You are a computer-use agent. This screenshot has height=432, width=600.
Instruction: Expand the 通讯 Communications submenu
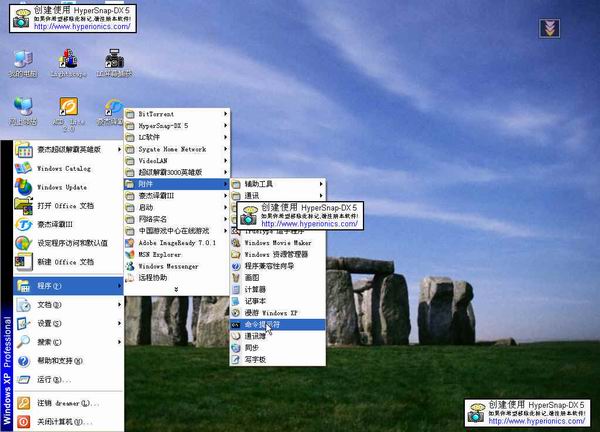click(x=278, y=196)
